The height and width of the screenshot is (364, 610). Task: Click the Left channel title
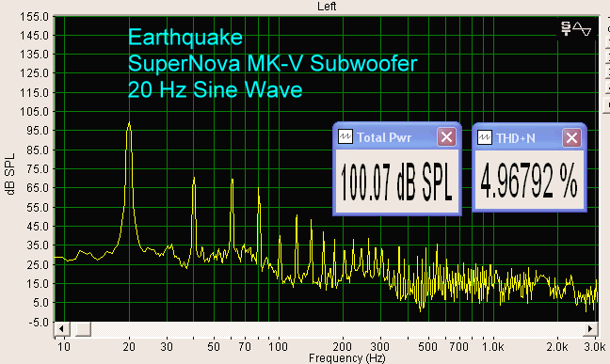[327, 7]
